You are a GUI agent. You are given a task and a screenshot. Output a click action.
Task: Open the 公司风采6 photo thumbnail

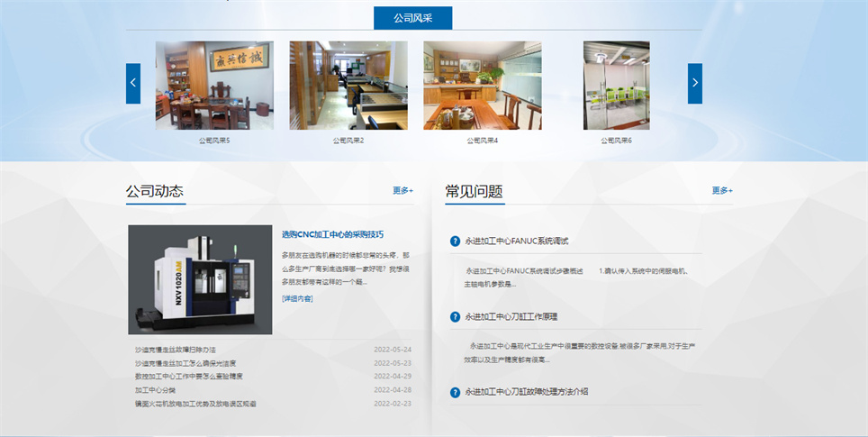pos(616,86)
